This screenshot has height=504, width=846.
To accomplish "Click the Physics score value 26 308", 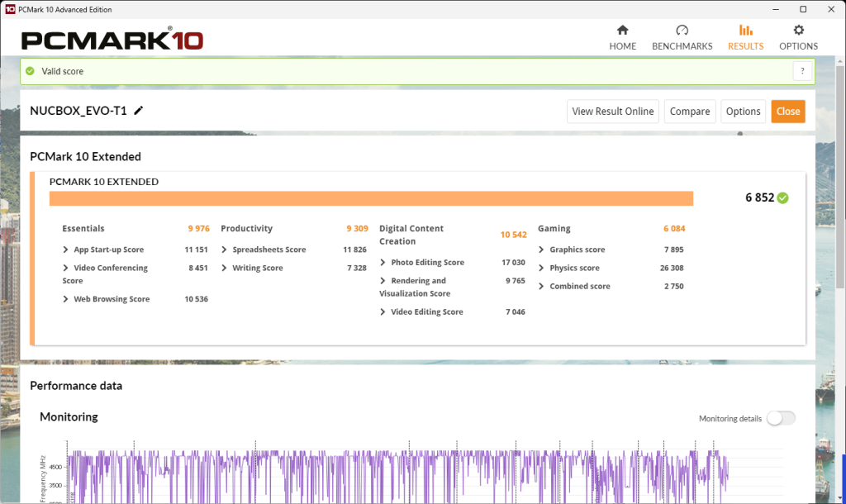I will pyautogui.click(x=672, y=268).
